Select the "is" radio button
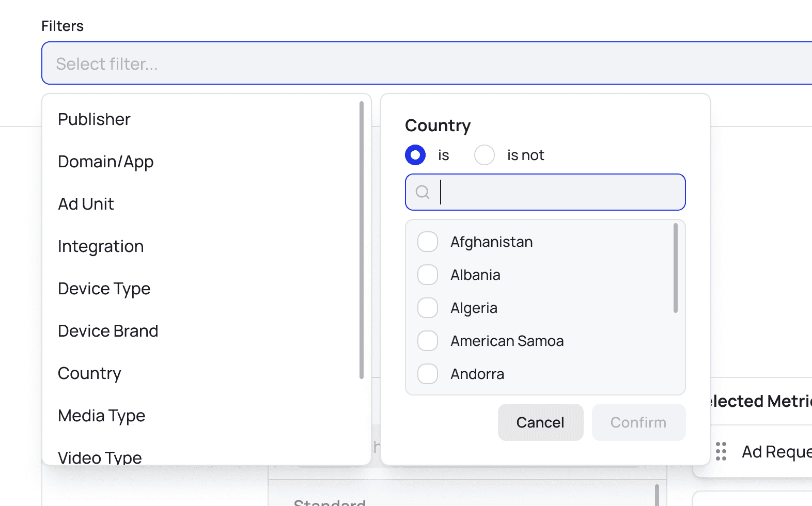 tap(415, 155)
